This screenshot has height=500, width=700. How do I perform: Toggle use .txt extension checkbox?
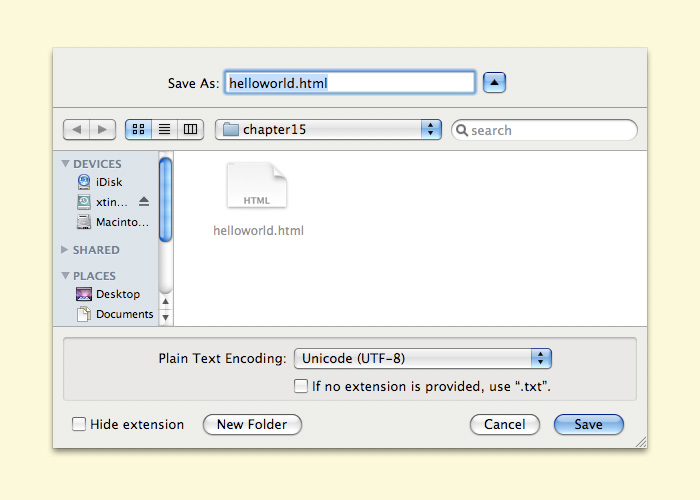tap(300, 385)
